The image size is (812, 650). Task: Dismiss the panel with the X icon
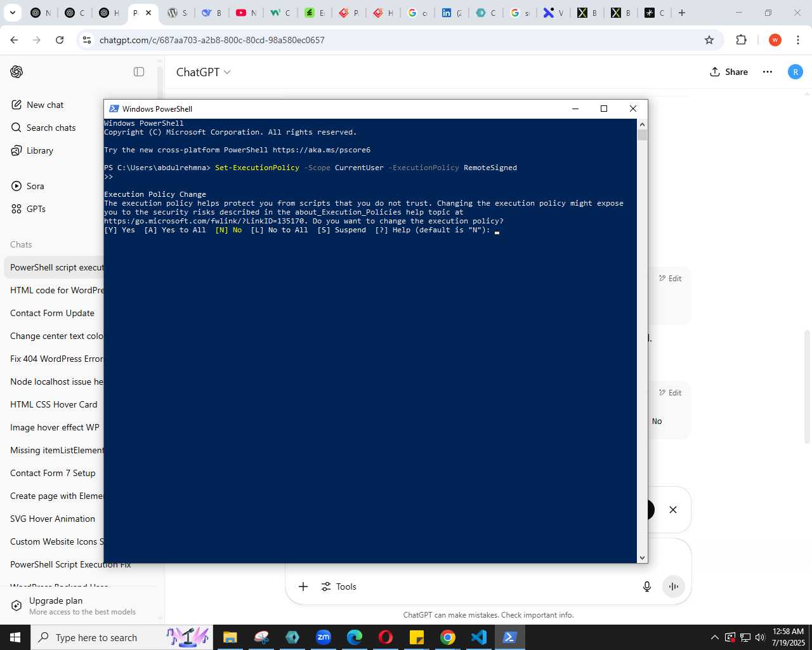pos(673,510)
